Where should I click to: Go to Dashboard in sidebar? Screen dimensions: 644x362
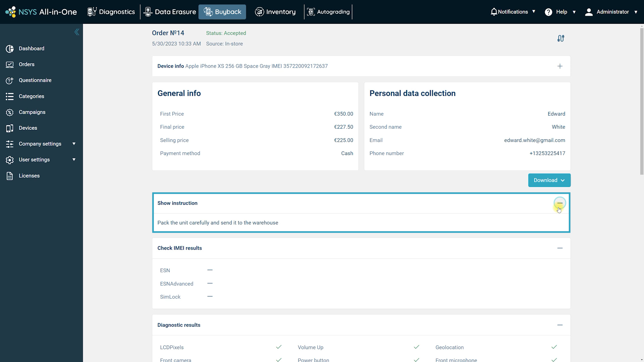tap(32, 49)
